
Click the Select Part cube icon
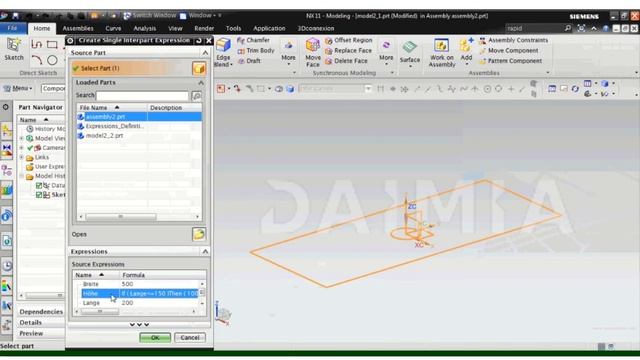click(199, 68)
